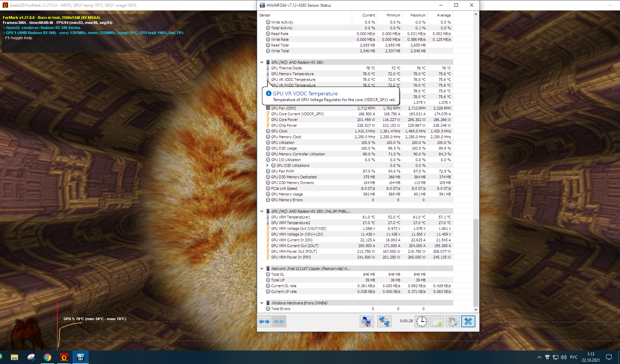Expand the GPU D3D Utilizations subtree
Screen dimensions: 620x364
coord(267,165)
